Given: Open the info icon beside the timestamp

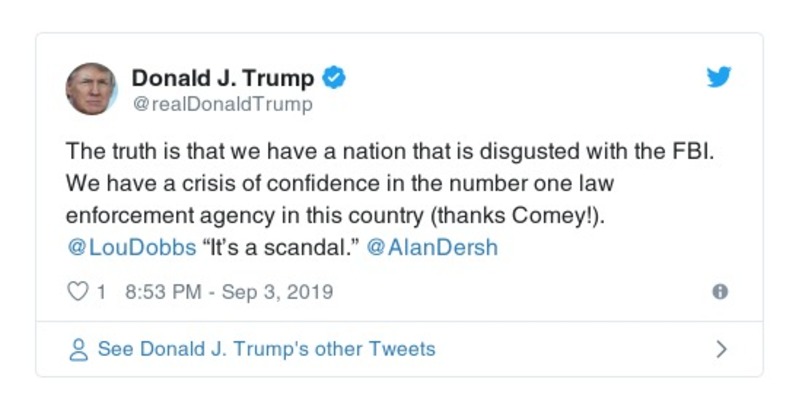Looking at the screenshot, I should pyautogui.click(x=719, y=292).
